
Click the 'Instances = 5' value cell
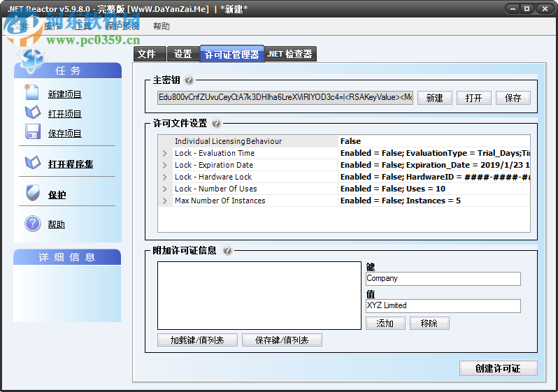[x=434, y=201]
